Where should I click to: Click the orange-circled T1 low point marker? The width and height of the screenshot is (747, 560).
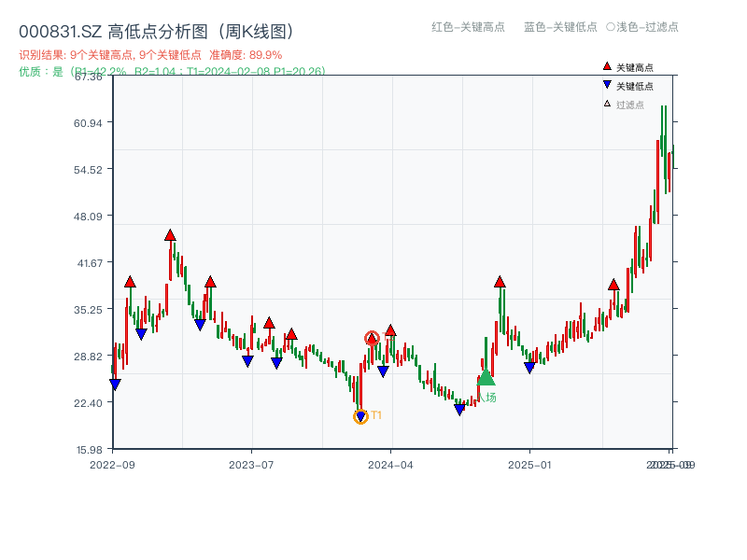tap(360, 414)
